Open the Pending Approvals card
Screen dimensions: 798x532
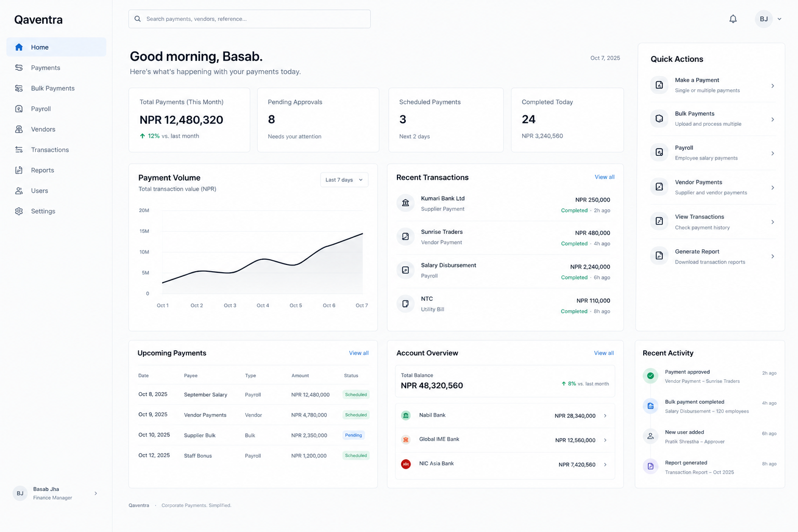pos(318,120)
